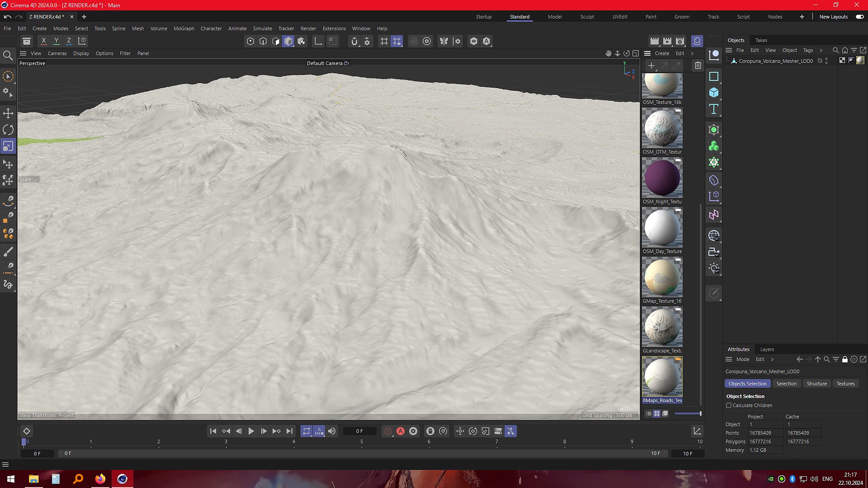Add a Null rectangle object
Viewport: 868px width, 488px height.
[714, 76]
